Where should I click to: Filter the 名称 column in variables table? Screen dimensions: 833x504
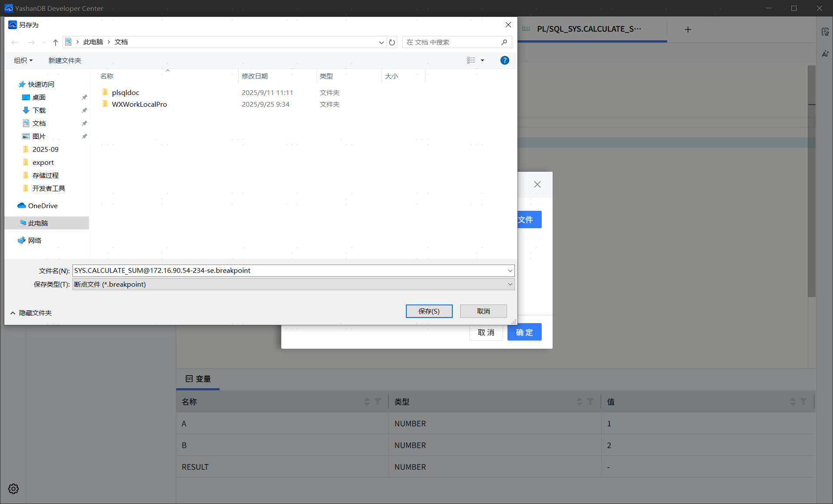[378, 402]
